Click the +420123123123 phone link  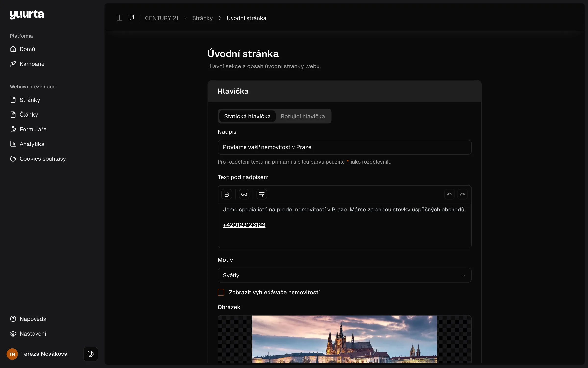(244, 225)
